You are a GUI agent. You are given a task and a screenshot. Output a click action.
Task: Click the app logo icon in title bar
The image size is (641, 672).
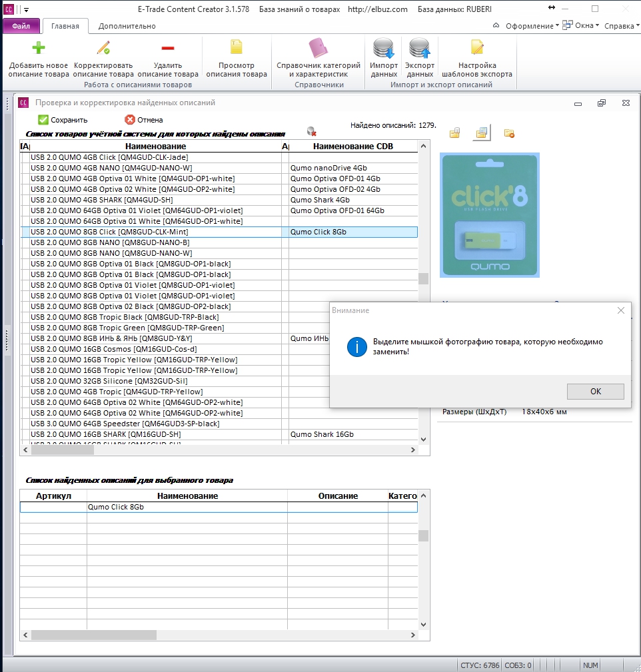(9, 9)
